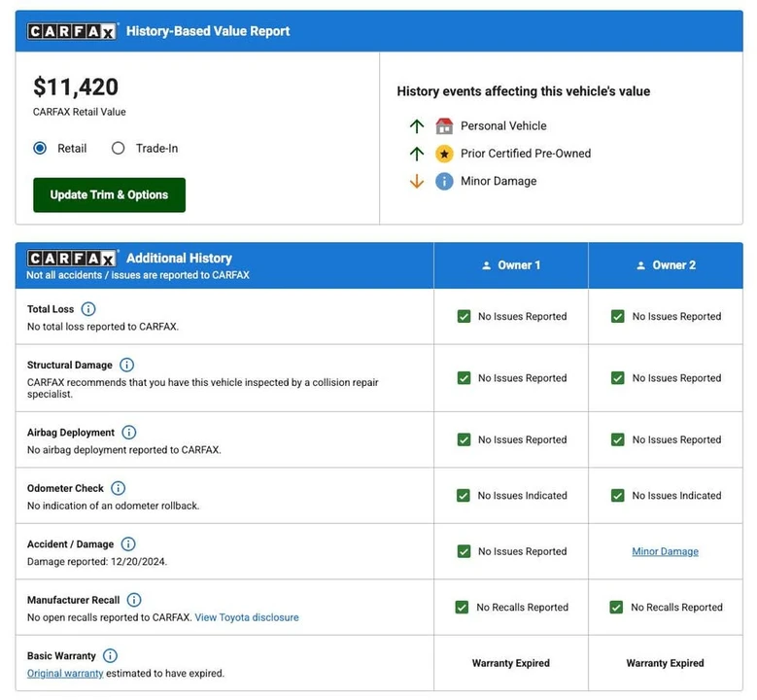757x700 pixels.
Task: Click 'No open recalls reported to CARFAX.' text
Action: [x=110, y=617]
